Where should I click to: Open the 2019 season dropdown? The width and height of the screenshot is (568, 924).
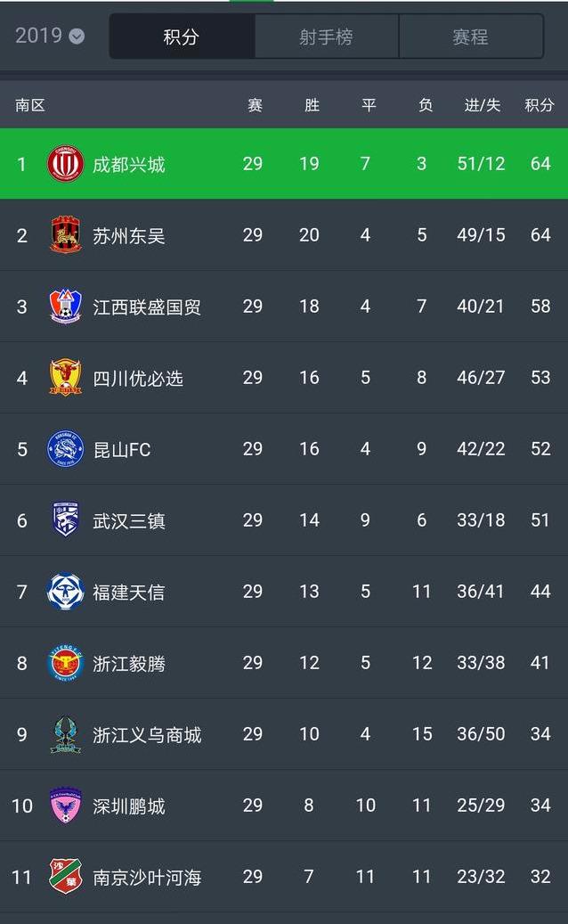coord(50,36)
